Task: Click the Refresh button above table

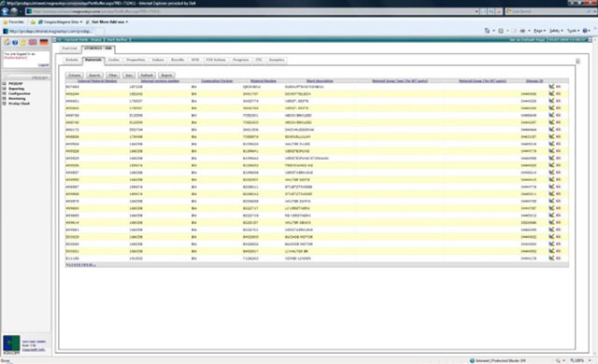Action: tap(147, 76)
